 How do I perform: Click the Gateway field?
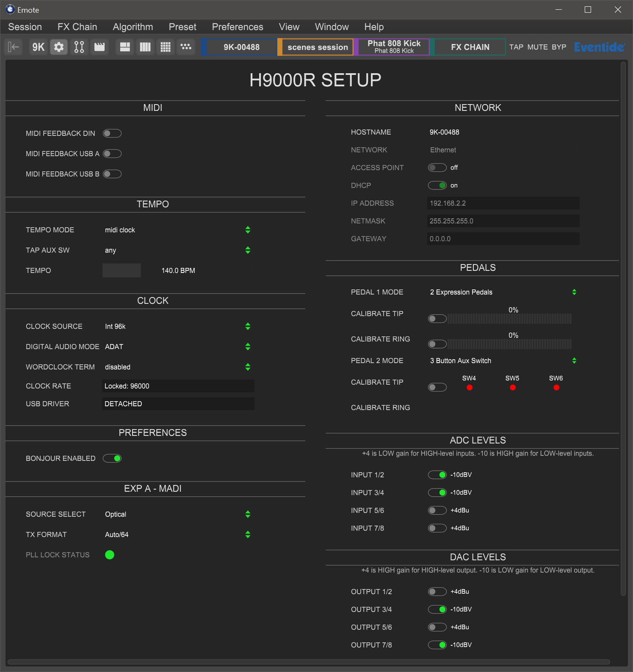tap(503, 239)
